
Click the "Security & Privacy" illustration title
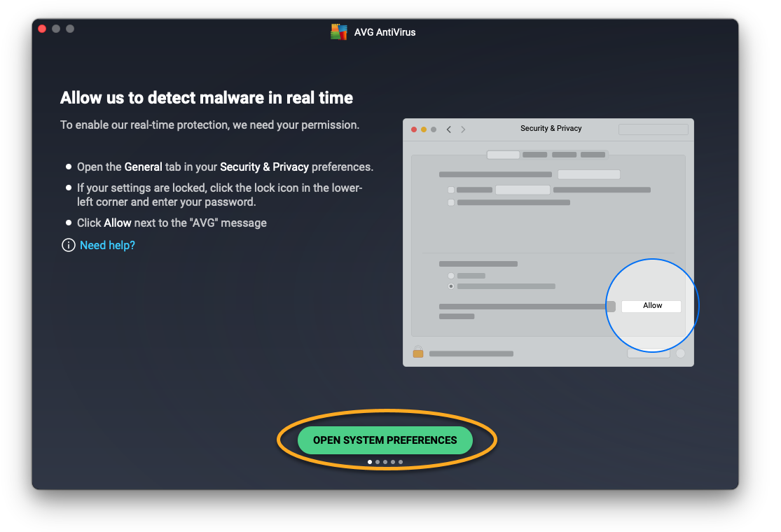pos(551,128)
